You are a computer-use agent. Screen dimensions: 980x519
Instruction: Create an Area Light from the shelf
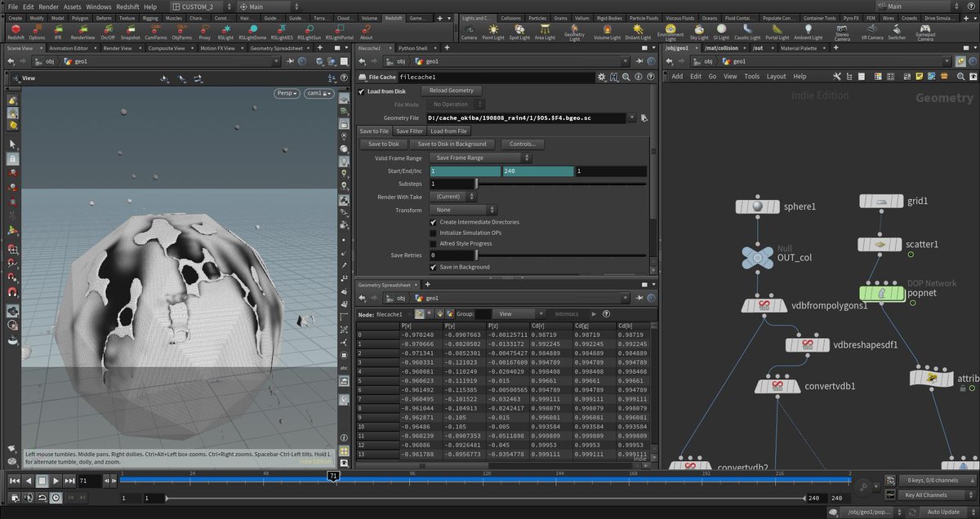click(544, 30)
